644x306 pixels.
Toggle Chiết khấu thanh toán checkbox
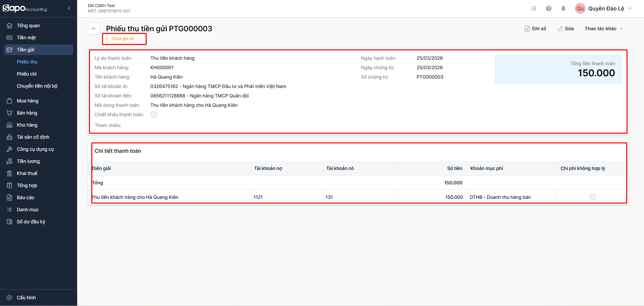[154, 115]
